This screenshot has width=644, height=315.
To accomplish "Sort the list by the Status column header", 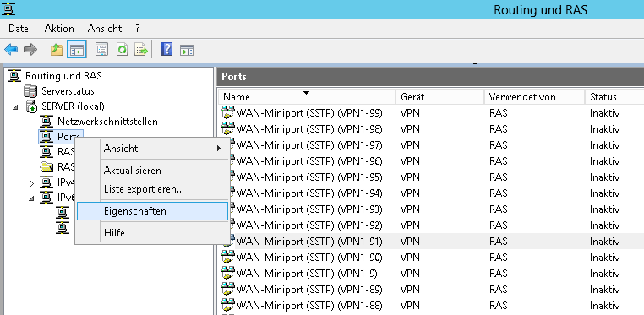I will click(614, 97).
